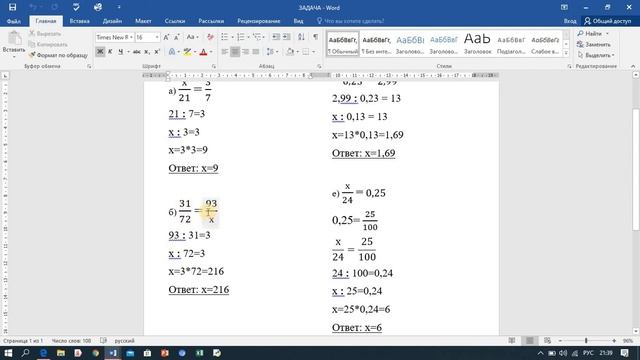Open font color dropdown arrow
Image resolution: width=640 pixels, height=360 pixels.
click(x=211, y=52)
